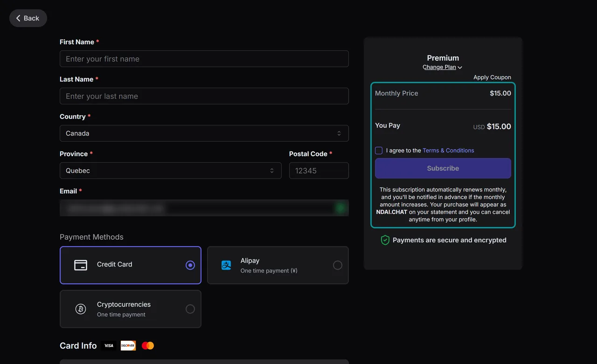
Task: Click the Alipay logo icon
Action: point(226,265)
